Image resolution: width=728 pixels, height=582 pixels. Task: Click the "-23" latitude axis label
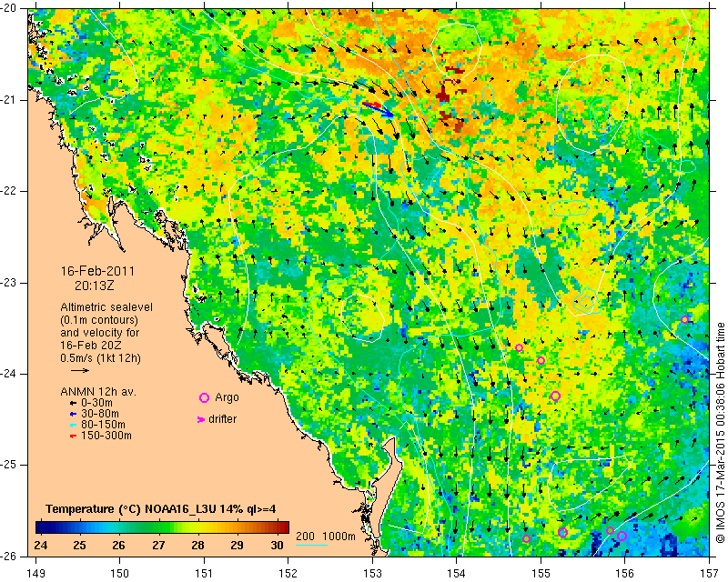tap(9, 283)
